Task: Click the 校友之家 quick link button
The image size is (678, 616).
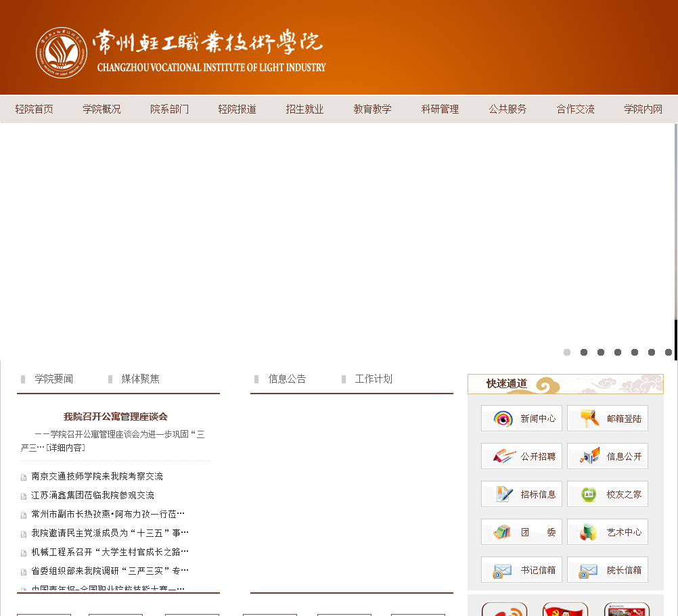Action: [608, 494]
